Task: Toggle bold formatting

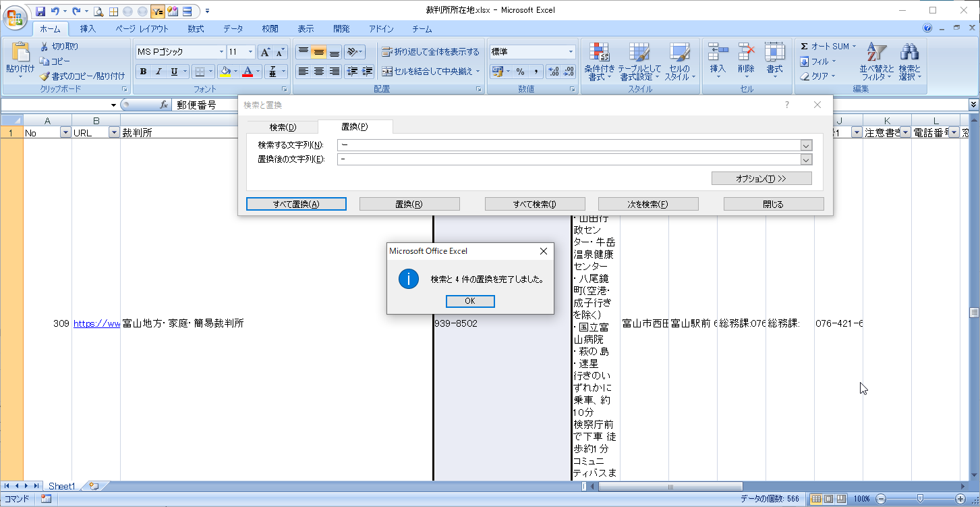Action: coord(143,72)
